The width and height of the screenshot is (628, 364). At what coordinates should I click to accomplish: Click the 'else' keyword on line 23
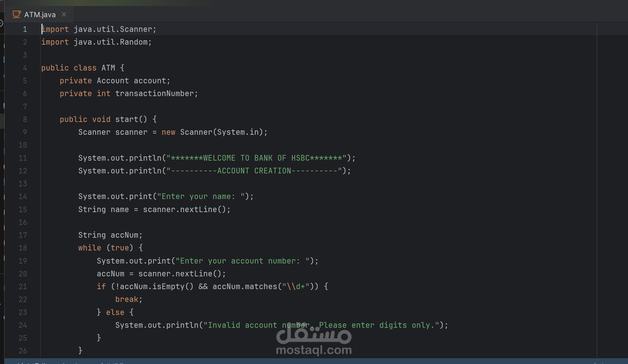[115, 312]
